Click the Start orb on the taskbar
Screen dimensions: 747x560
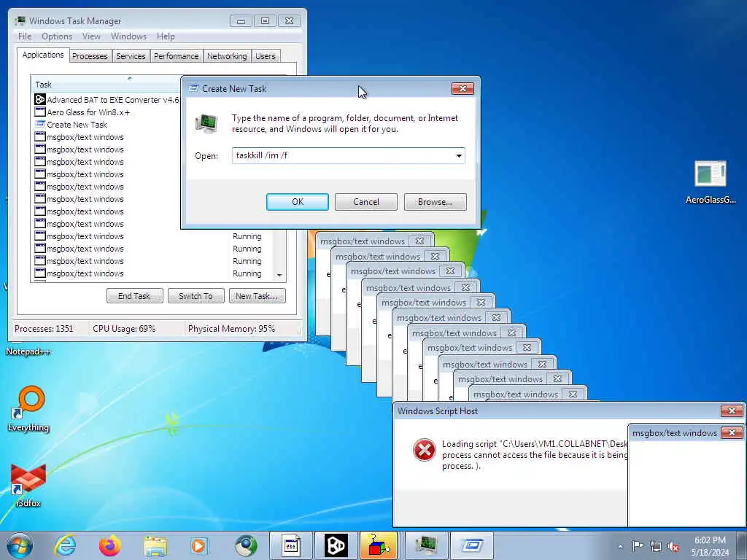(20, 545)
